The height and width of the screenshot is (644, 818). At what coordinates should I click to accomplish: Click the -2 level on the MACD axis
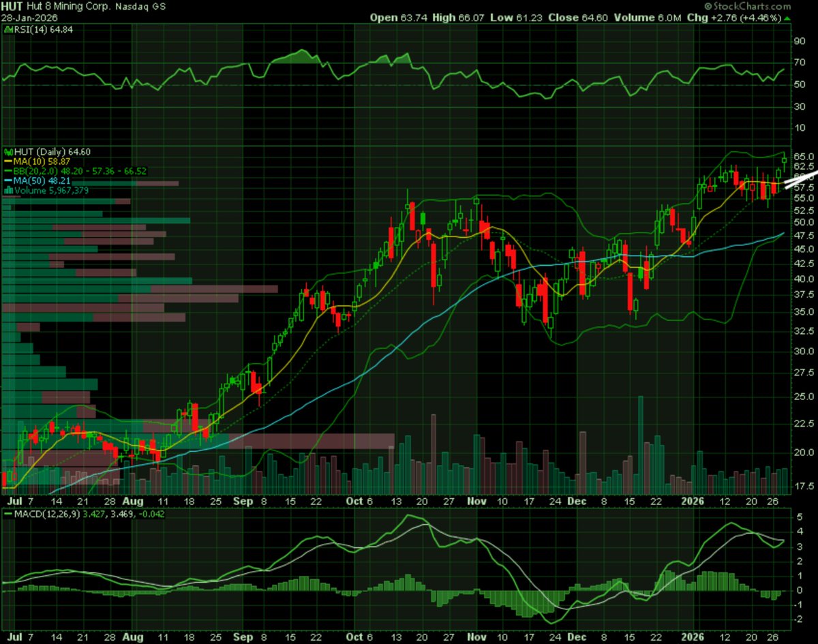pos(799,619)
